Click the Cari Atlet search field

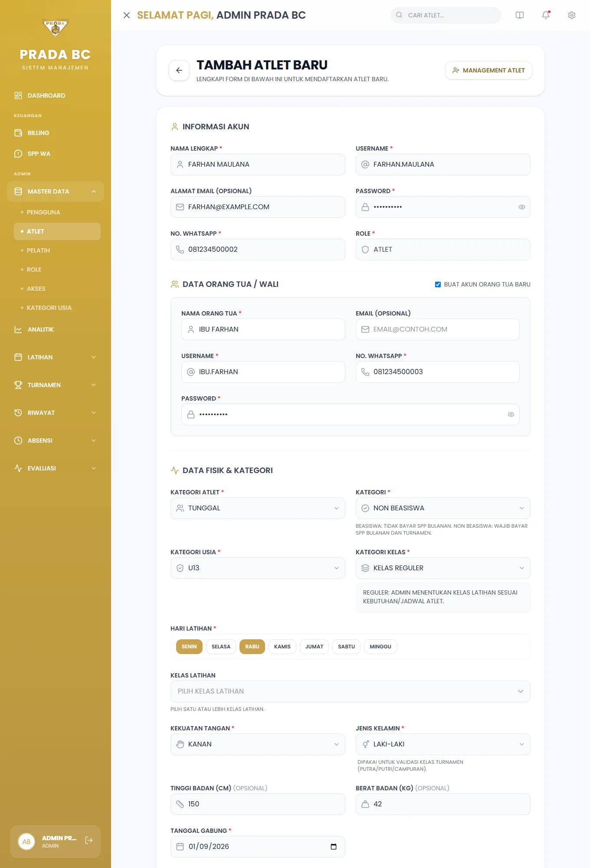(446, 15)
